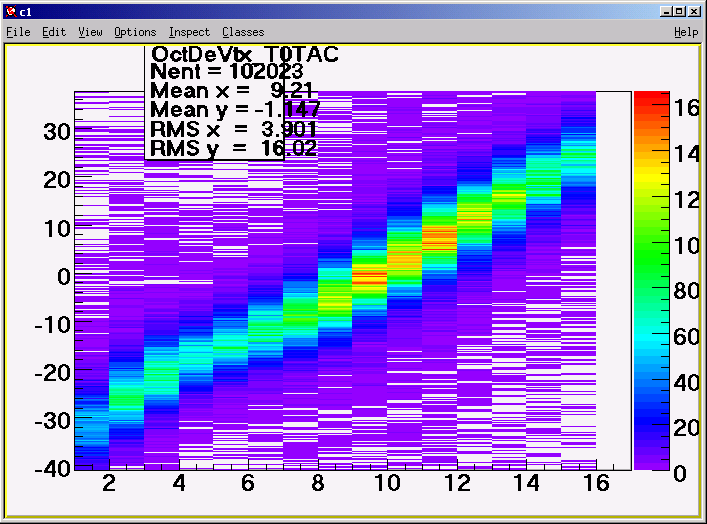Click the y-axis label -40
This screenshot has height=524, width=707.
point(53,469)
